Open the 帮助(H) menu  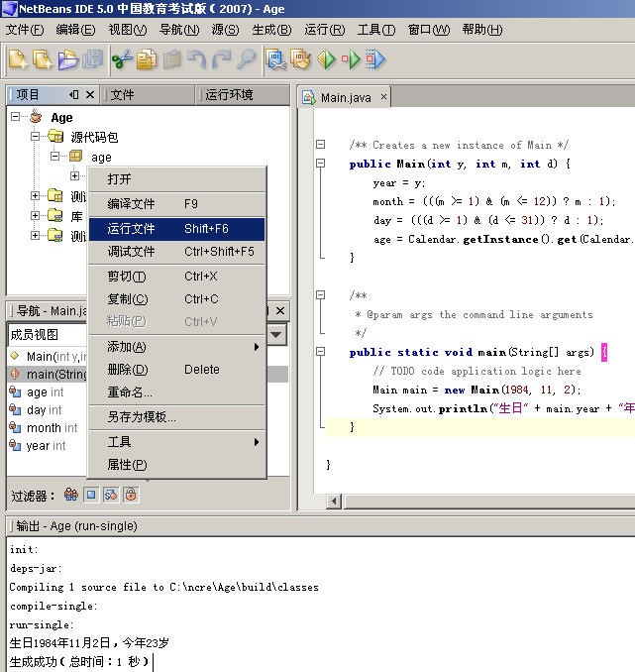tap(482, 30)
